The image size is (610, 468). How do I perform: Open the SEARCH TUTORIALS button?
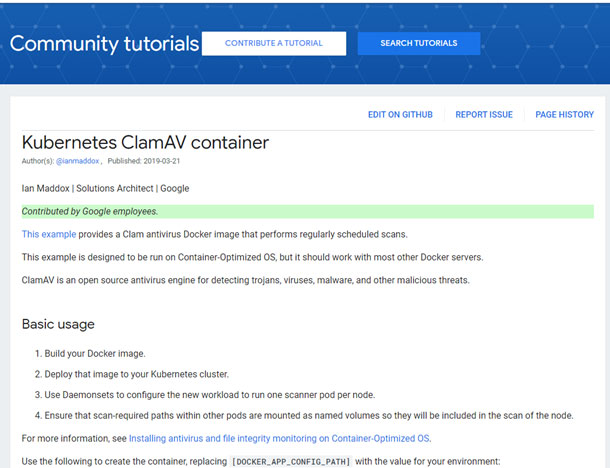pos(418,43)
